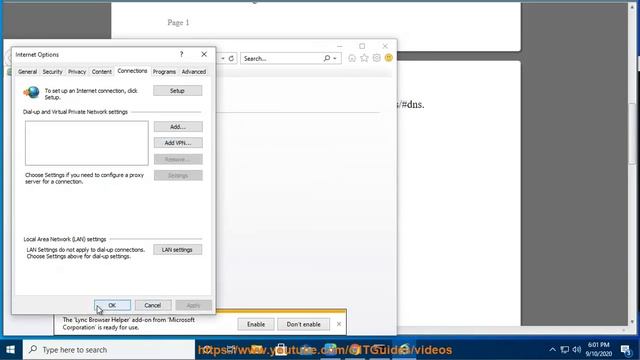Open LAN settings
The image size is (640, 360).
178,250
